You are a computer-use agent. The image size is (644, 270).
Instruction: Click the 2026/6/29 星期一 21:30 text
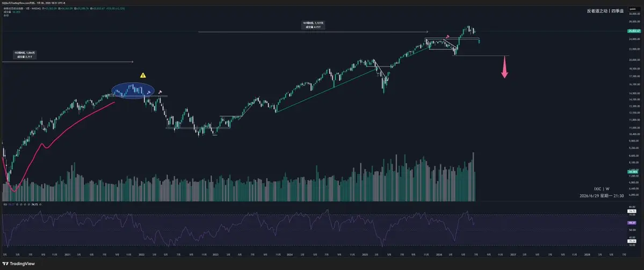pyautogui.click(x=602, y=196)
